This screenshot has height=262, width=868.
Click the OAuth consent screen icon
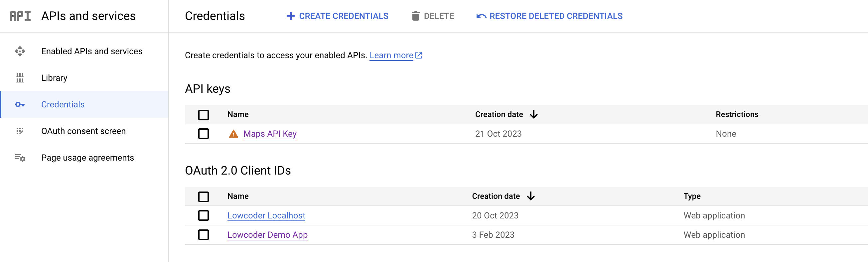[x=20, y=131]
